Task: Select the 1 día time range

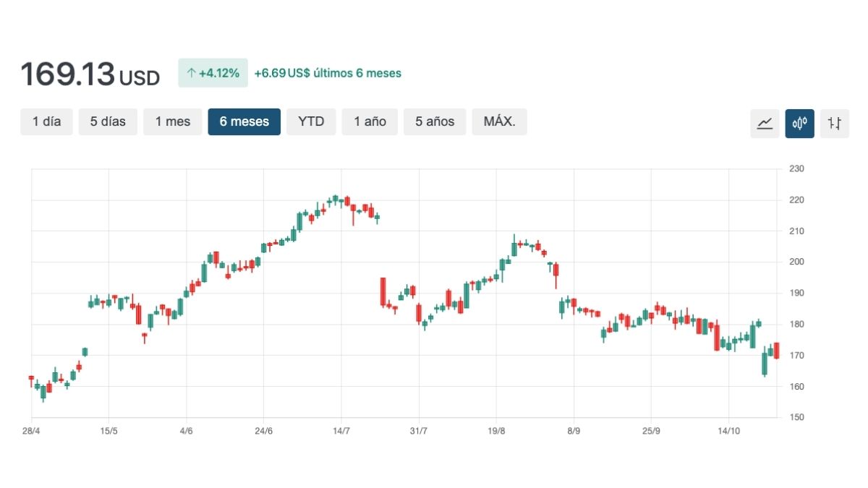Action: [x=46, y=121]
